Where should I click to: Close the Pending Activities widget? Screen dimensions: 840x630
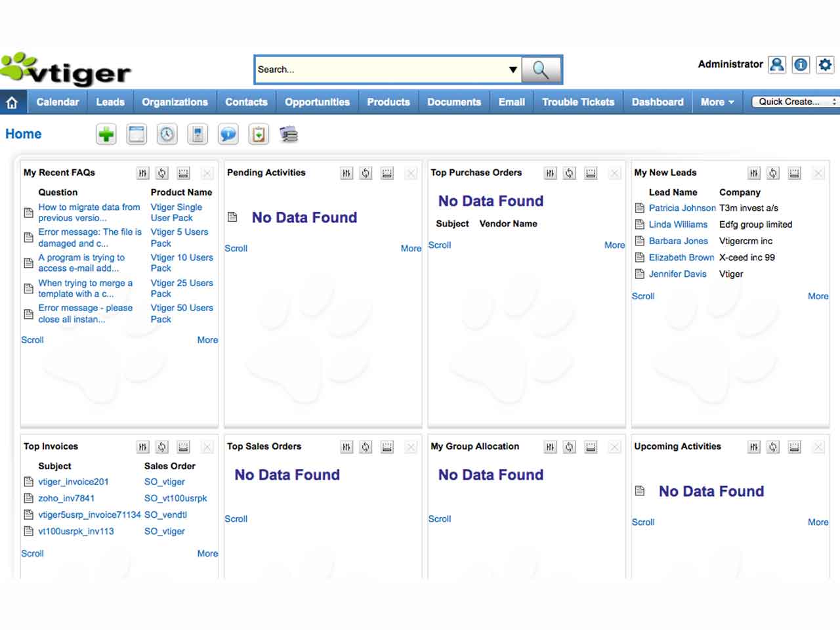tap(411, 173)
